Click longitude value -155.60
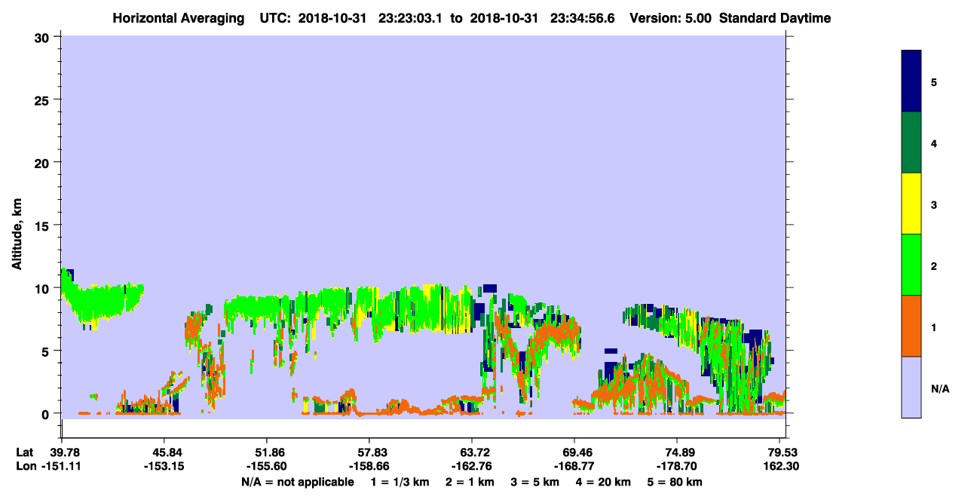The width and height of the screenshot is (980, 503). (267, 467)
